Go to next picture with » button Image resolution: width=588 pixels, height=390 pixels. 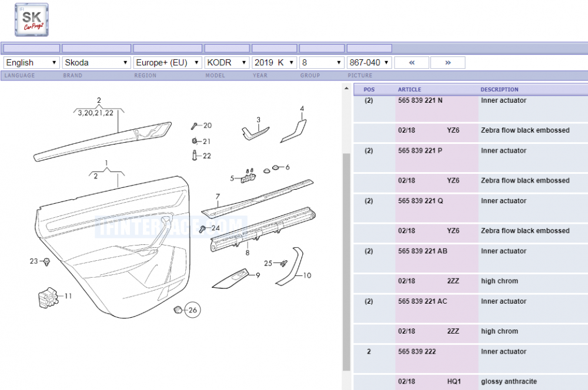tap(447, 63)
